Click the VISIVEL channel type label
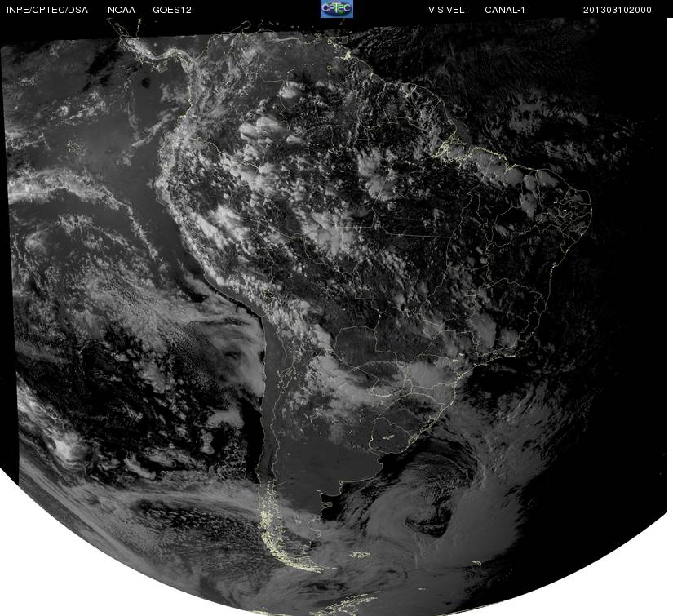The width and height of the screenshot is (673, 616). tap(446, 10)
